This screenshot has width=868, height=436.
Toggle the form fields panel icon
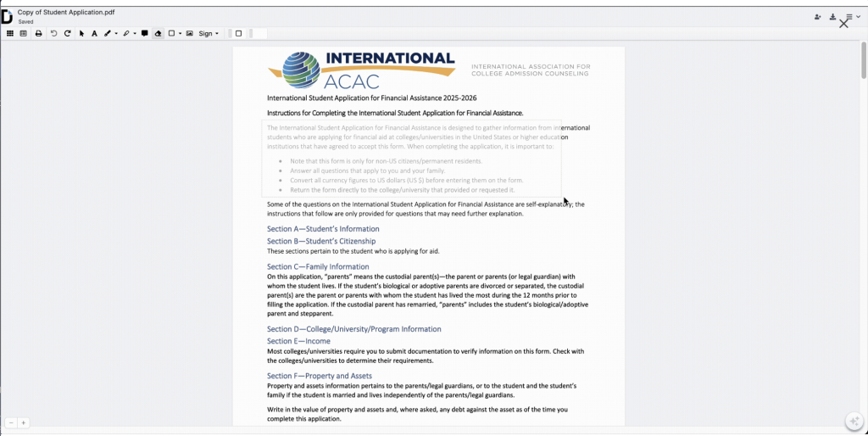tap(23, 34)
